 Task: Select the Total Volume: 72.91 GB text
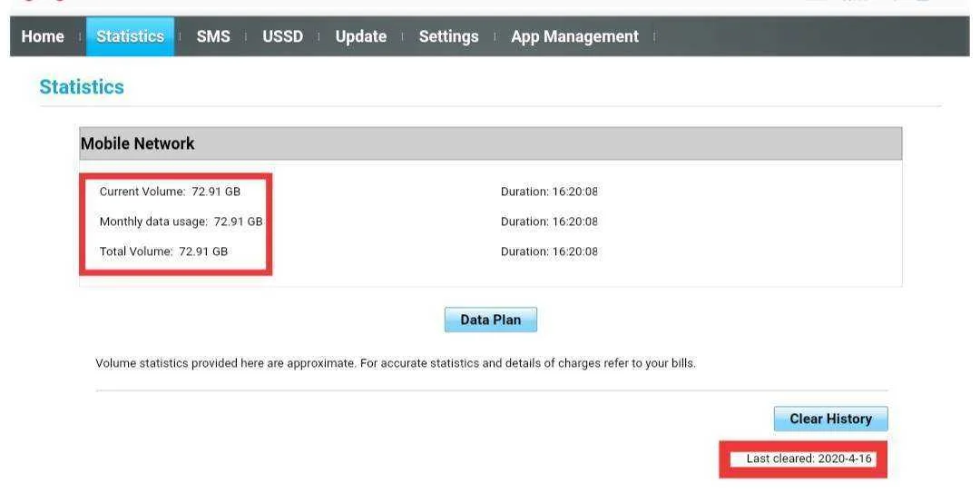click(x=163, y=251)
